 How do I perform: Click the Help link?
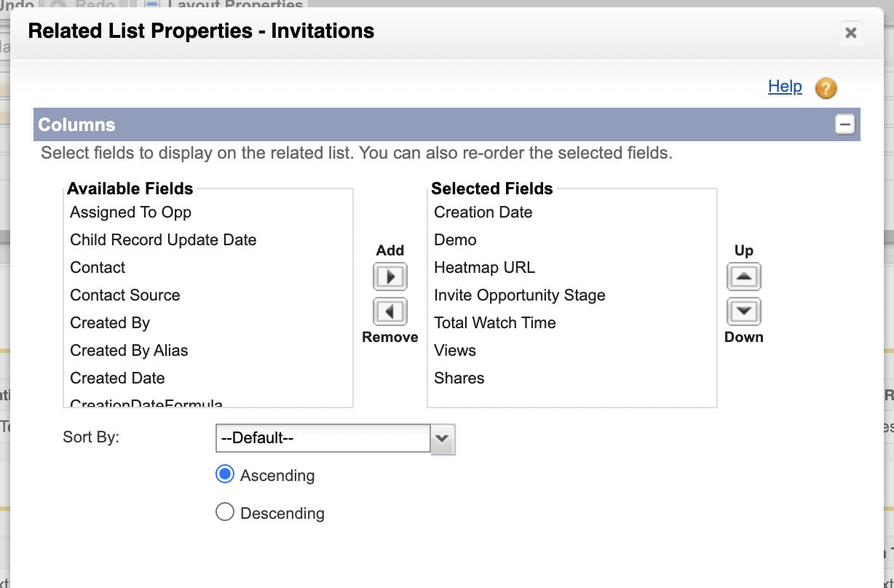pos(785,87)
